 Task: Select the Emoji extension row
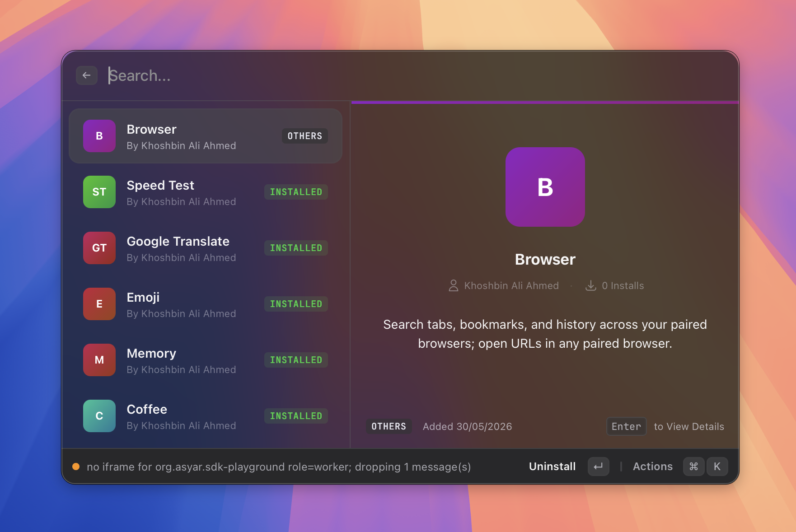coord(206,304)
